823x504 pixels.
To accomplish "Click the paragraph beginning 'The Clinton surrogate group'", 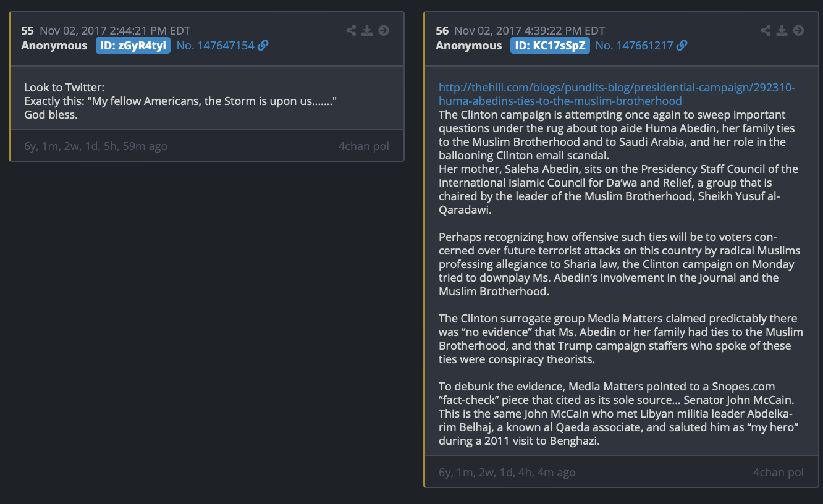I will 621,339.
